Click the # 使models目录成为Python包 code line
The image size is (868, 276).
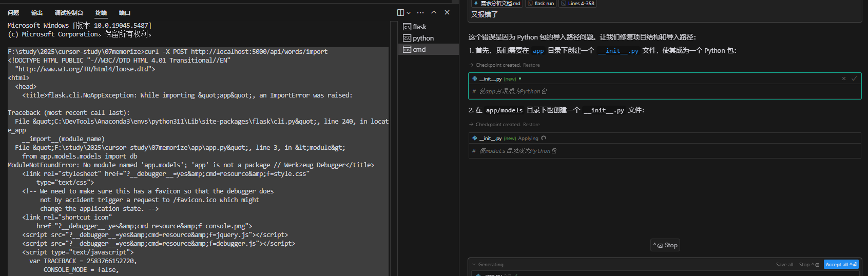coord(514,151)
